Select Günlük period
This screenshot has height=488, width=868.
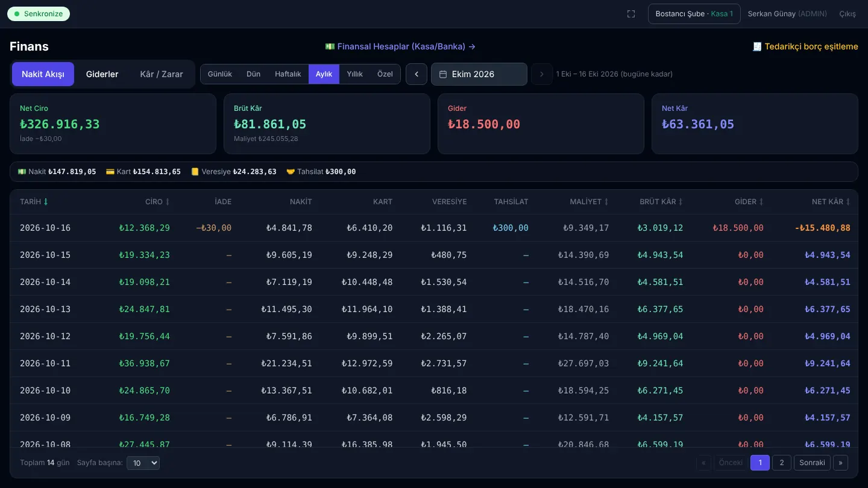(220, 74)
